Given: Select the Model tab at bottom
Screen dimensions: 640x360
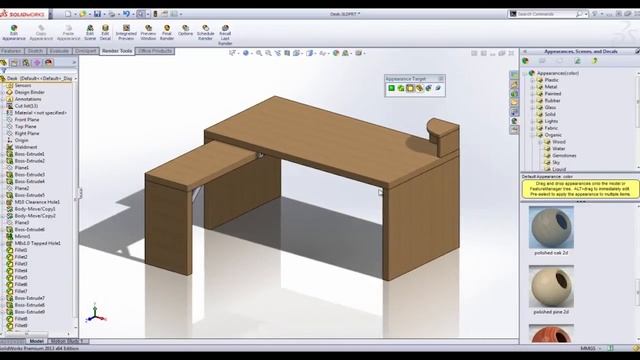Looking at the screenshot, I should [x=36, y=341].
